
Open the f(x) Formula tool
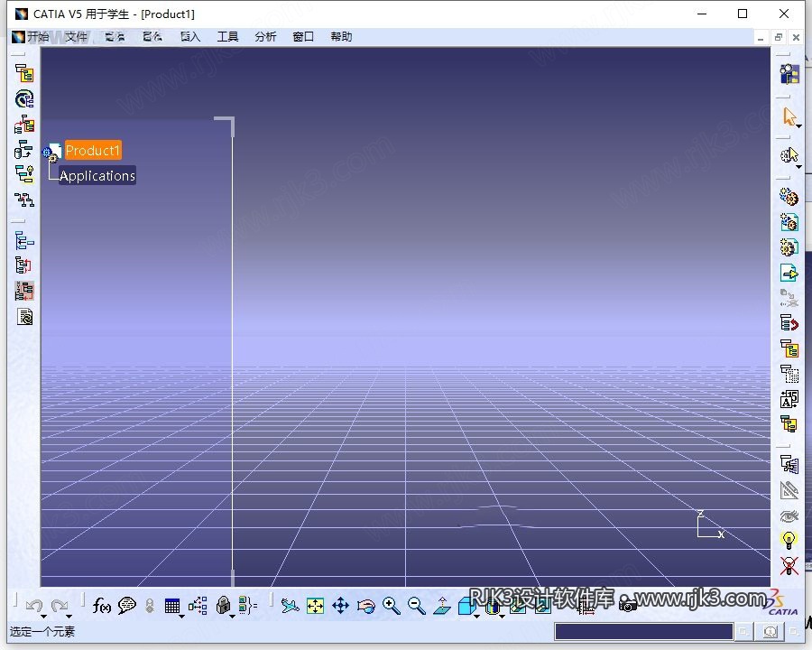point(101,606)
